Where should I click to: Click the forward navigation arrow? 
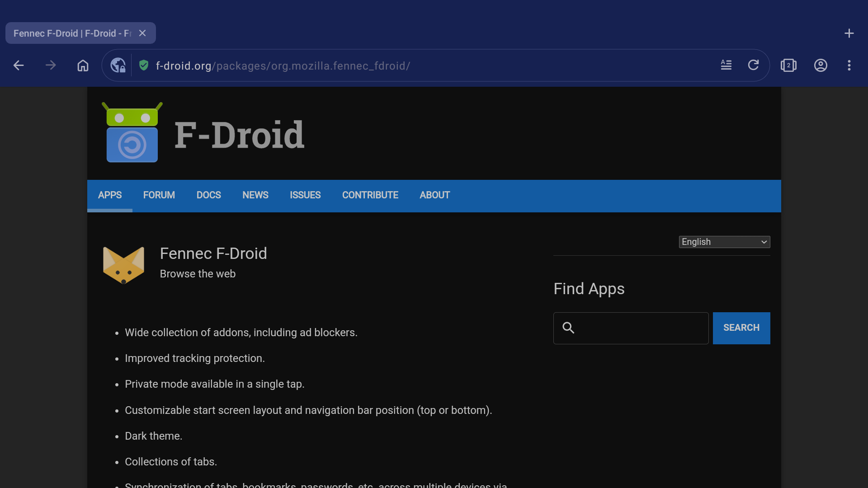click(x=51, y=66)
